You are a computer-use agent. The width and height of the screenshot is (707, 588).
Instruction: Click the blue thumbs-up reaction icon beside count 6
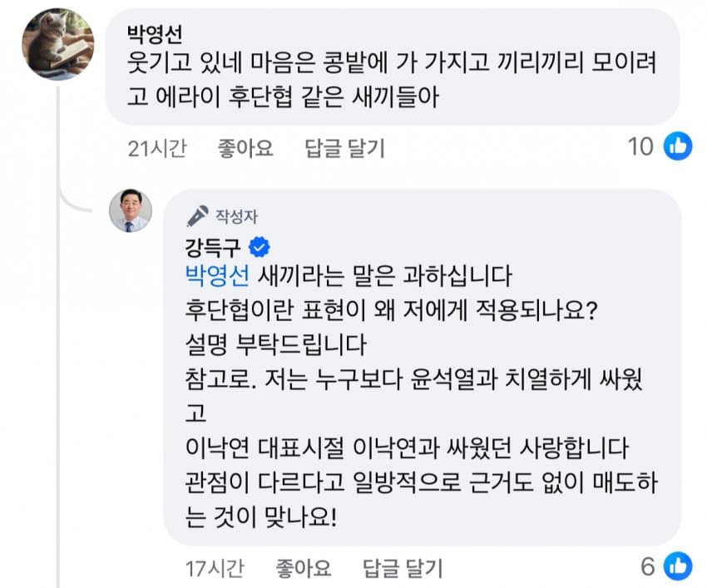678,567
